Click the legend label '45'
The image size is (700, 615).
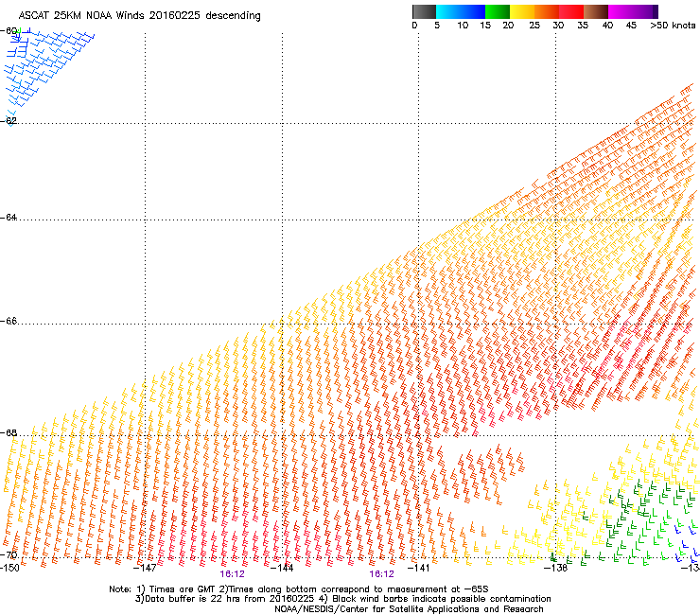pos(631,26)
